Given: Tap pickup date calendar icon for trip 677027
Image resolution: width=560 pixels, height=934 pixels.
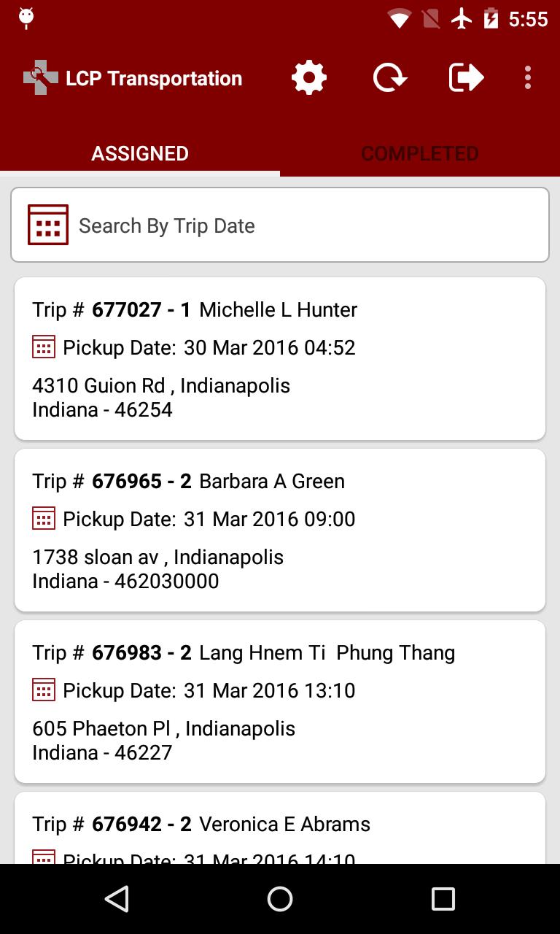Looking at the screenshot, I should point(44,347).
